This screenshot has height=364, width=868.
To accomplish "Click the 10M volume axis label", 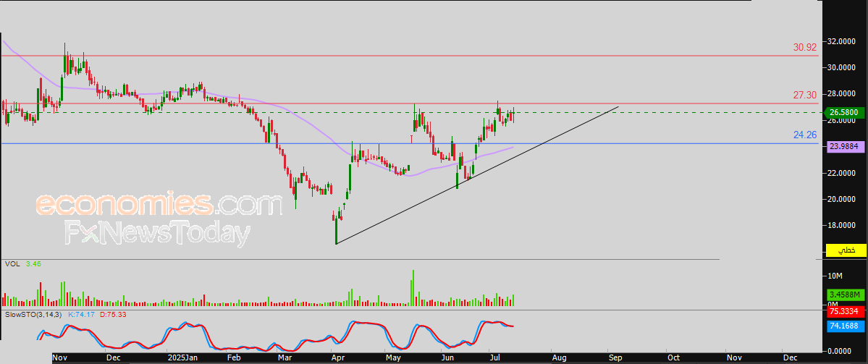I will 835,276.
